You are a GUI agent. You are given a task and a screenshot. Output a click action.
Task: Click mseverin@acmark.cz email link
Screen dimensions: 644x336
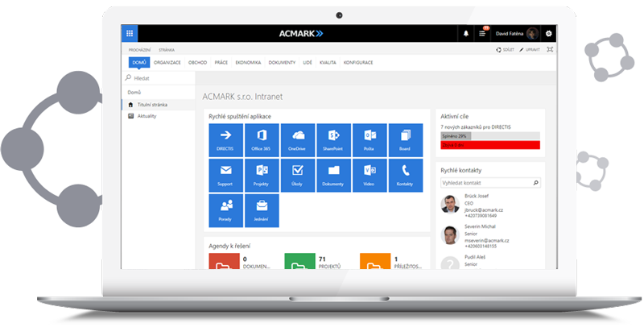click(487, 241)
